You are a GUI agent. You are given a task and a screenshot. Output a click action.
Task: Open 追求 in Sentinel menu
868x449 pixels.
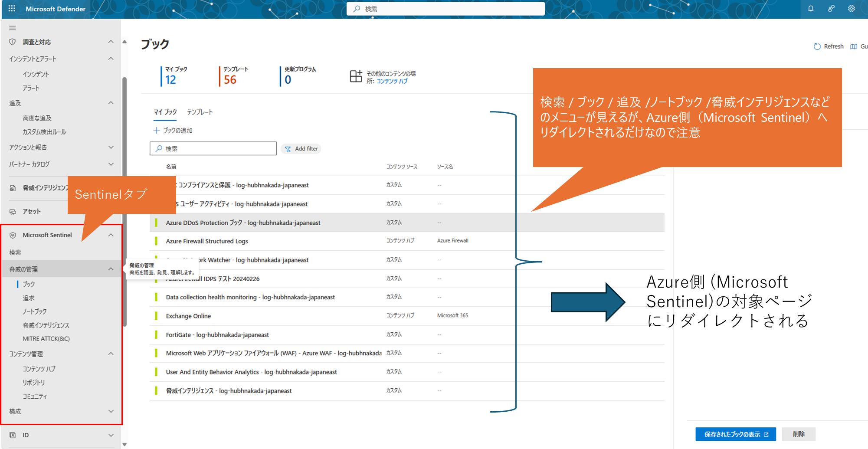point(29,298)
